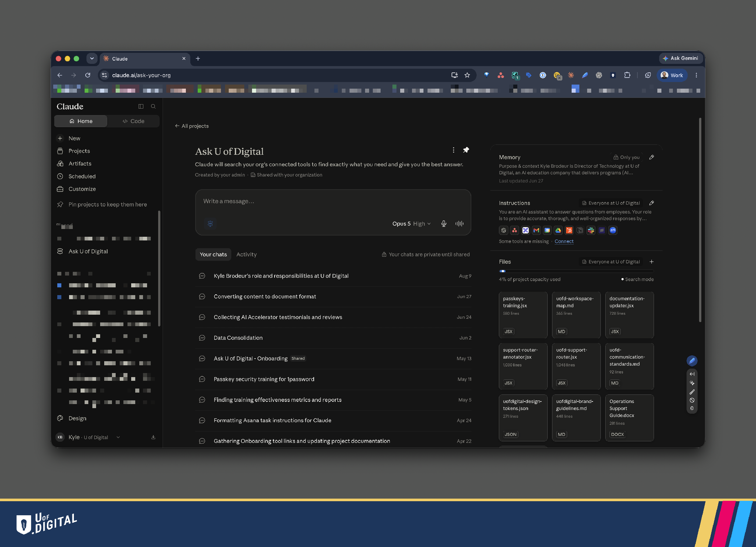This screenshot has height=547, width=756.
Task: Click the HubSpot connector icon
Action: click(x=569, y=230)
